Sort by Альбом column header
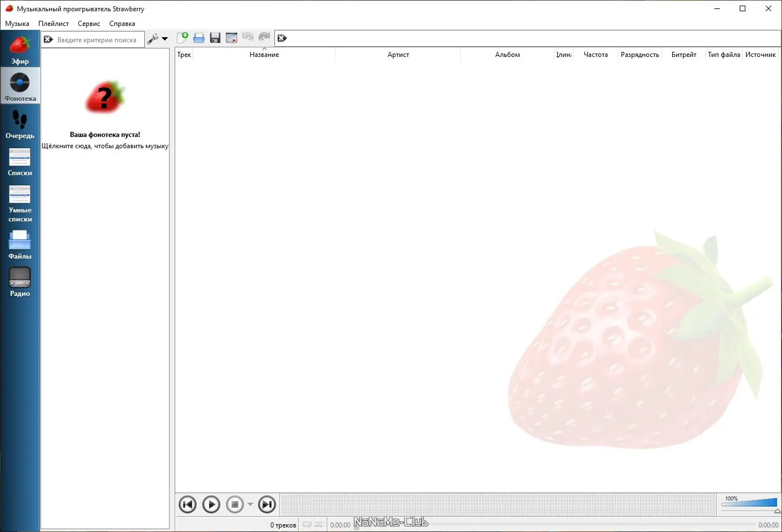 pos(508,55)
